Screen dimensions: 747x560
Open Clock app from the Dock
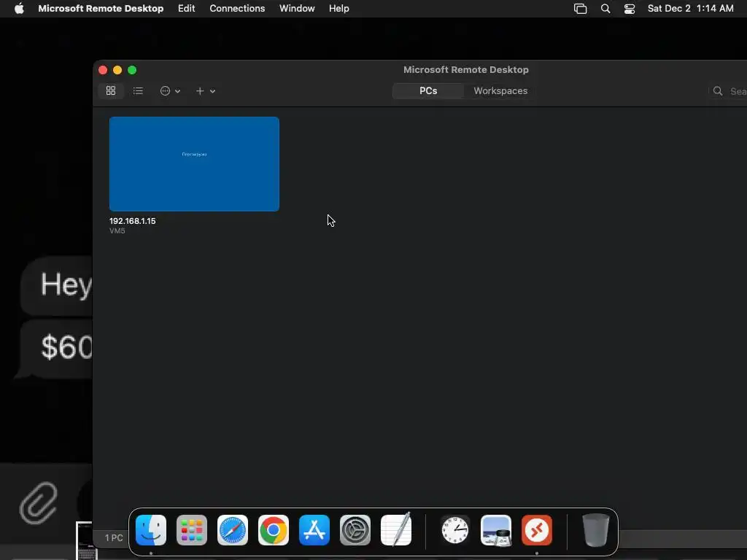point(455,530)
